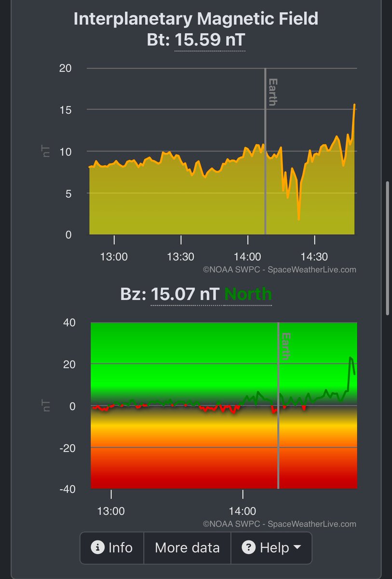Image resolution: width=392 pixels, height=579 pixels.
Task: Click the 13:30 tick label on Bt chart
Action: point(180,257)
